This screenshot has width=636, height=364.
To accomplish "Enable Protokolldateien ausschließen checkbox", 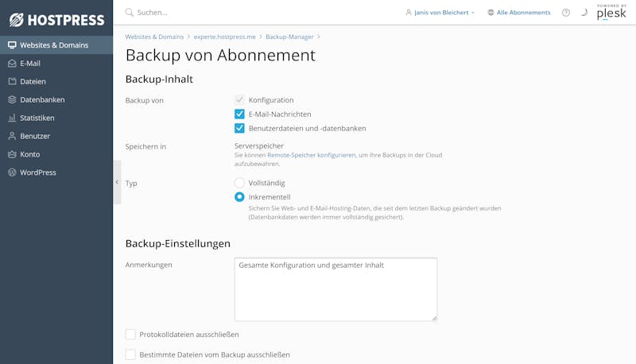I will tap(130, 335).
